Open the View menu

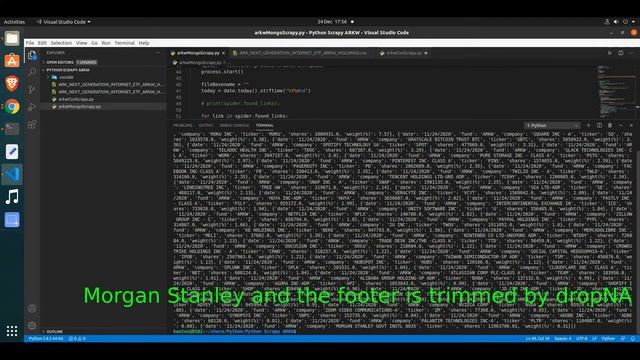82,43
